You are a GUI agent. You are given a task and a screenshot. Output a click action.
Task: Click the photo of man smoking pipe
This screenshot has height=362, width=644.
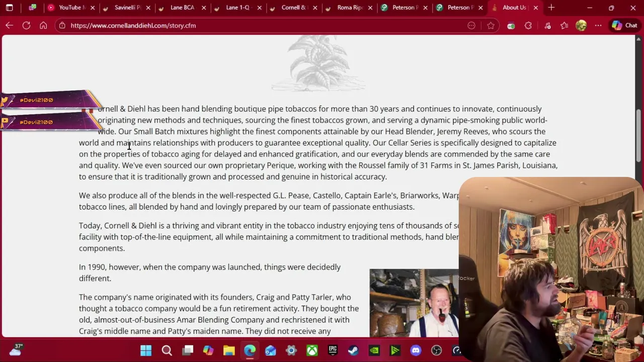point(414,303)
